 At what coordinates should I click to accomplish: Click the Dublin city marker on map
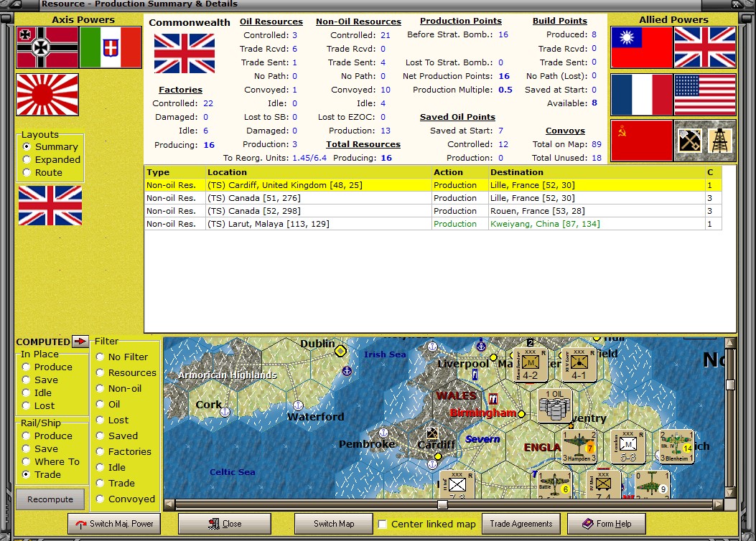pyautogui.click(x=340, y=351)
